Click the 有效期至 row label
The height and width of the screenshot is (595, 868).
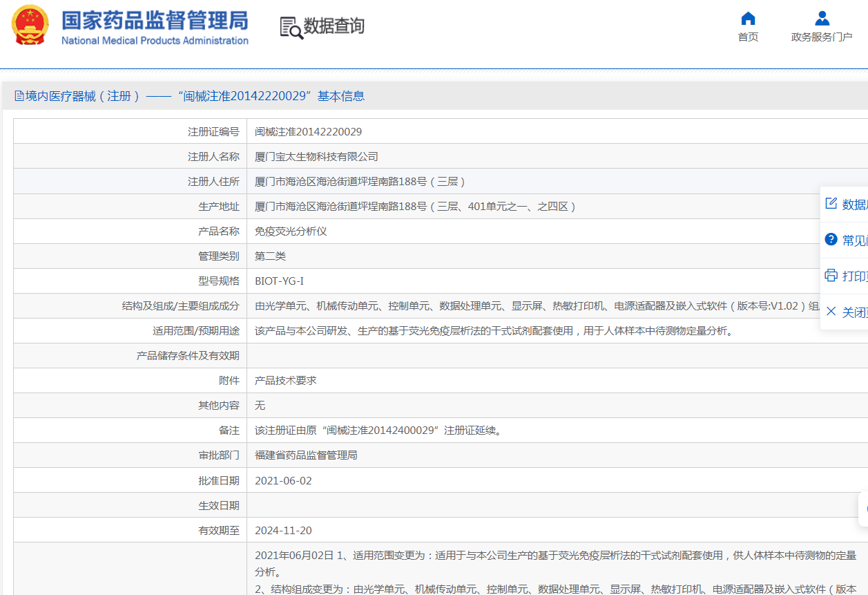point(219,530)
